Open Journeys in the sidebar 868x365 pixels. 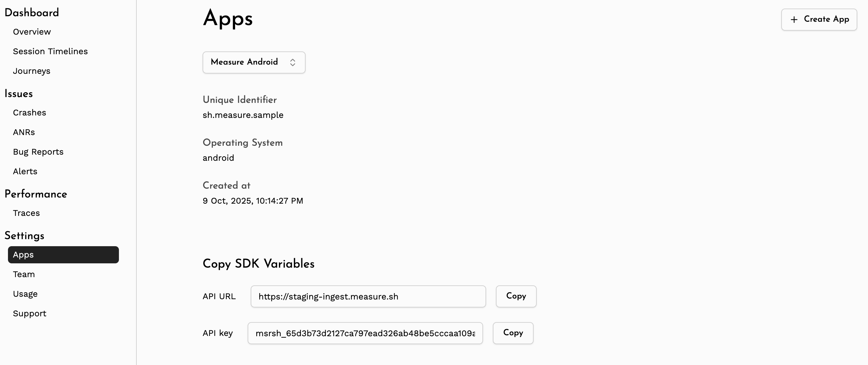coord(32,71)
